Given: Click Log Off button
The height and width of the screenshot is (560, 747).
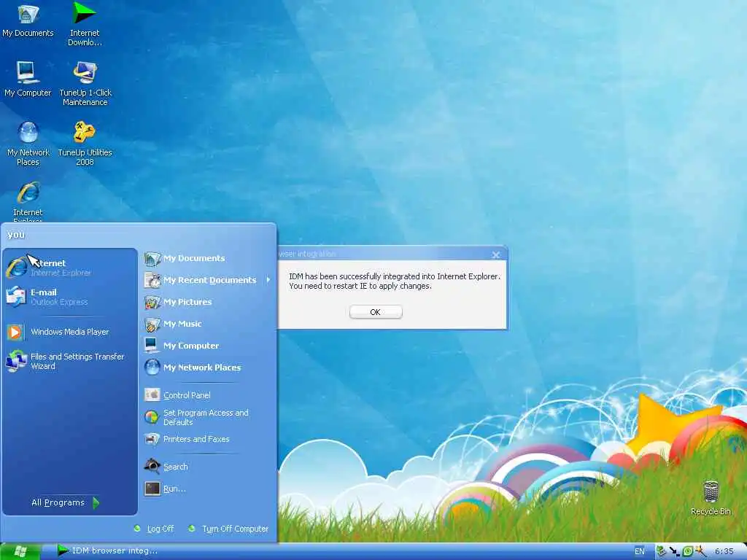Looking at the screenshot, I should tap(155, 529).
